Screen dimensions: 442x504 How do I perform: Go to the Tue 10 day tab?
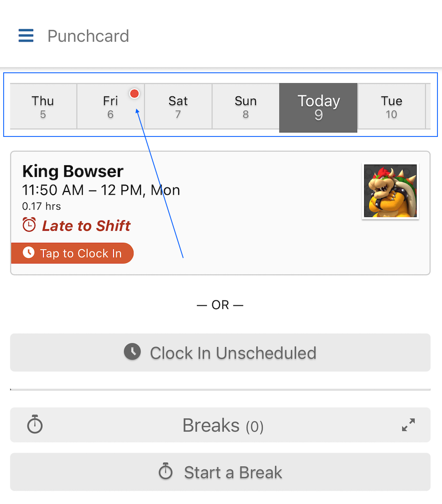tap(392, 106)
